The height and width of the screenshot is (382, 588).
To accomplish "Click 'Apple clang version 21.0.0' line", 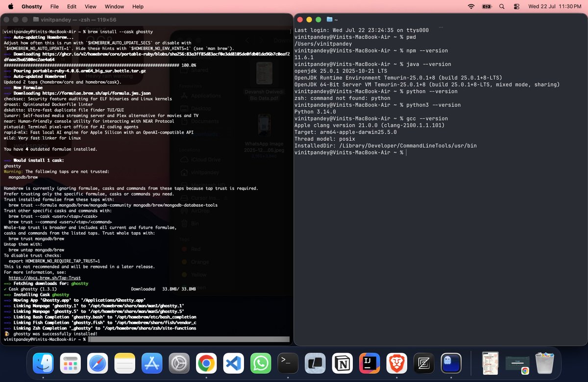I will [369, 125].
